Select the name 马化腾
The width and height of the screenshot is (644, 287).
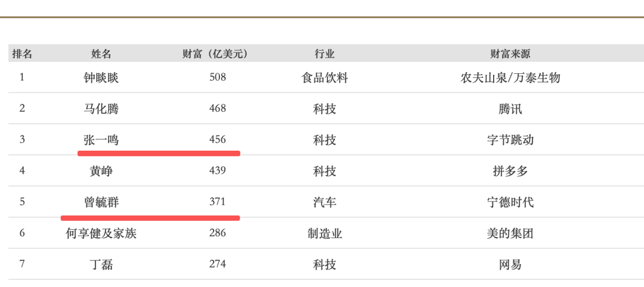click(101, 108)
